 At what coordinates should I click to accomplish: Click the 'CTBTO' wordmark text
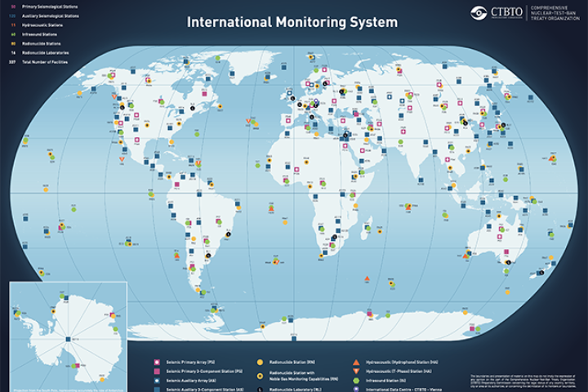point(506,12)
